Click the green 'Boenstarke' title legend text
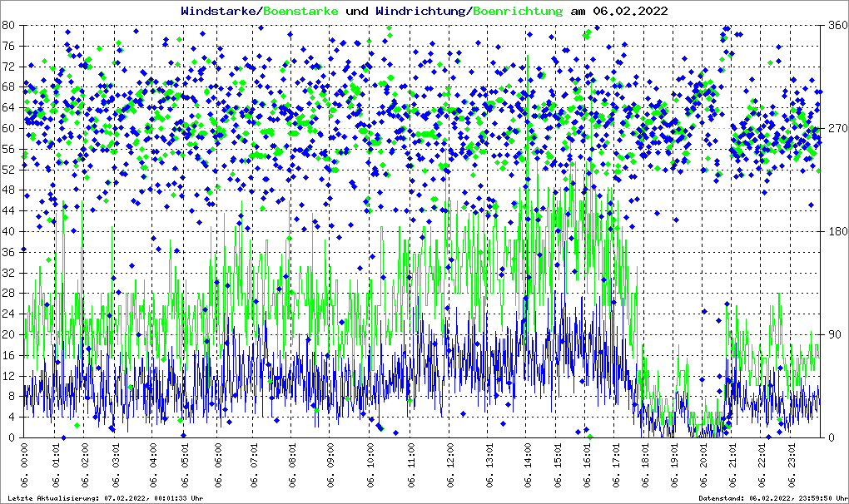849x504 pixels. [x=300, y=11]
